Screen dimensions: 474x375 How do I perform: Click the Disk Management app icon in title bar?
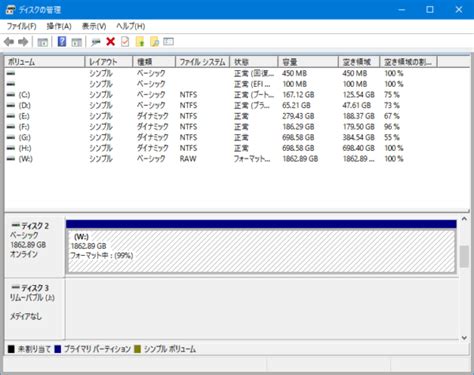click(10, 10)
